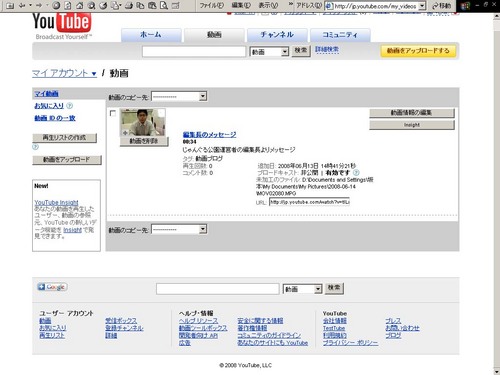
Task: Open the address bar URL dropdown
Action: tap(422, 6)
